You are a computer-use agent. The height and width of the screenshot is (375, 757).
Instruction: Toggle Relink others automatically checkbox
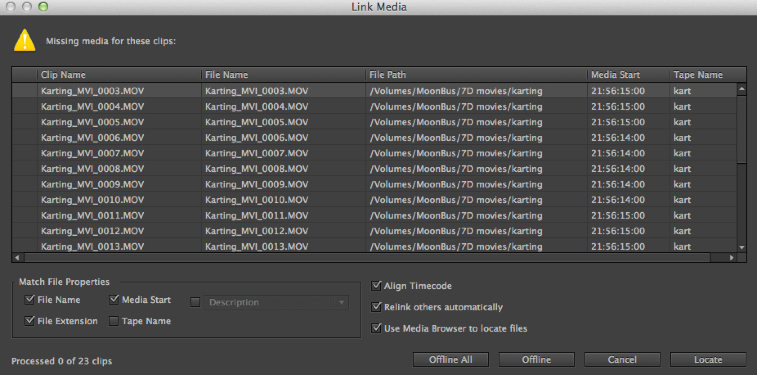click(x=376, y=307)
